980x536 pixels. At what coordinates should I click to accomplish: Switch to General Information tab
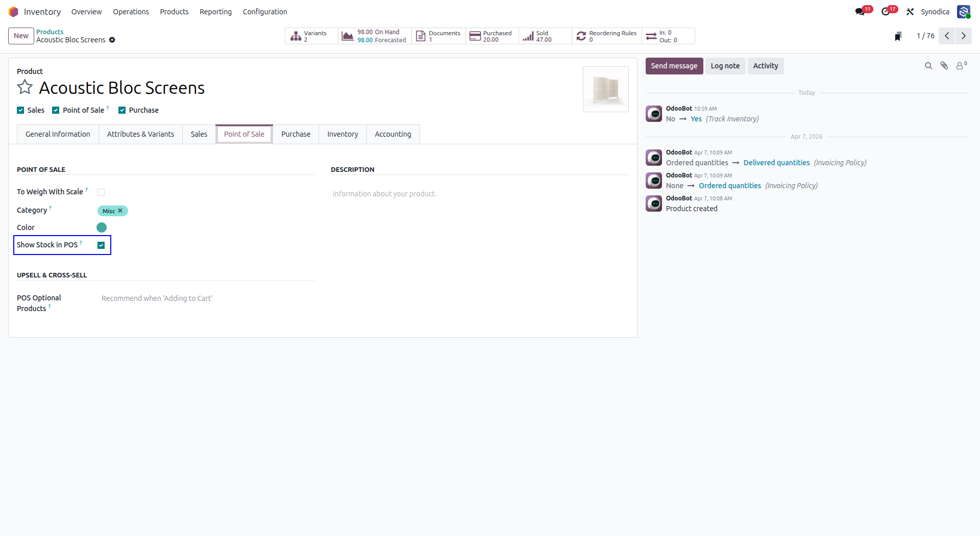(58, 134)
